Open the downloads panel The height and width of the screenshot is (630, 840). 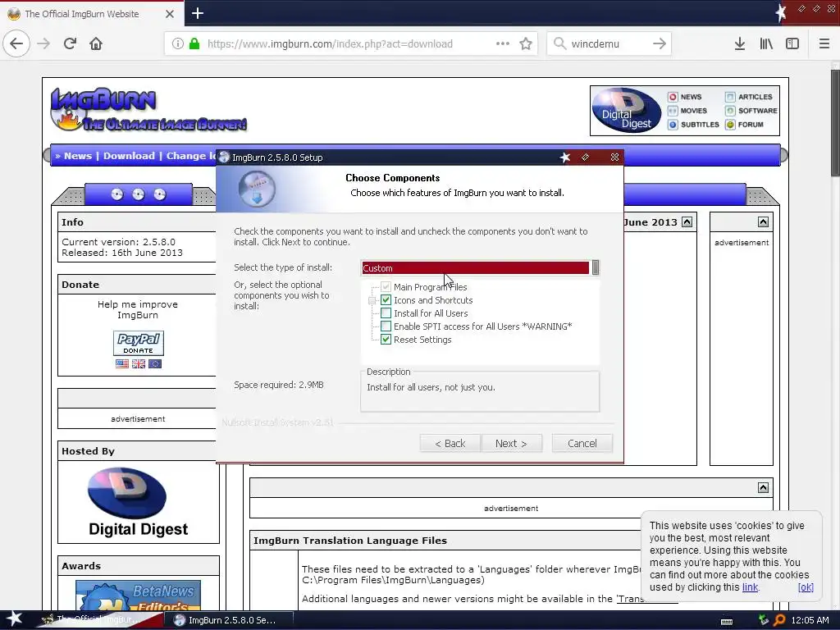click(x=740, y=43)
